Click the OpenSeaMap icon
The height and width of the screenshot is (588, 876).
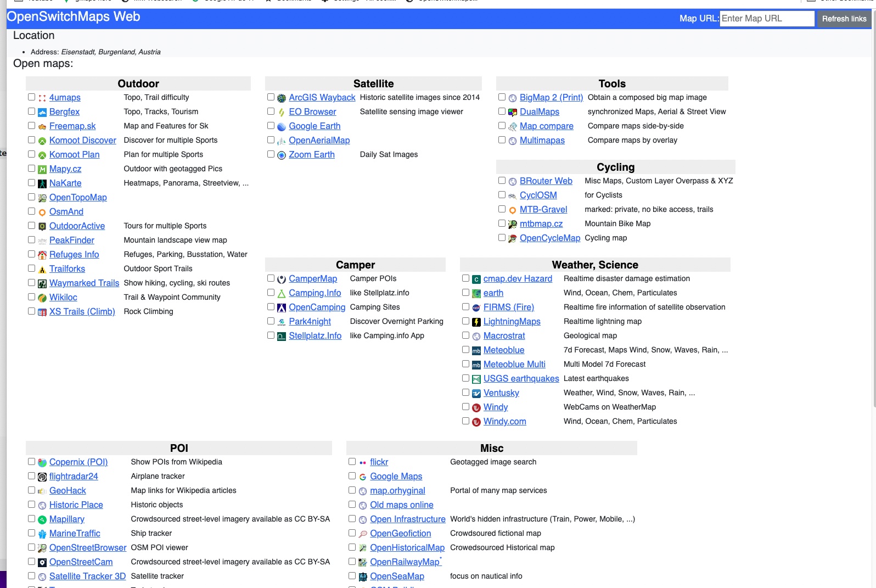(x=363, y=577)
